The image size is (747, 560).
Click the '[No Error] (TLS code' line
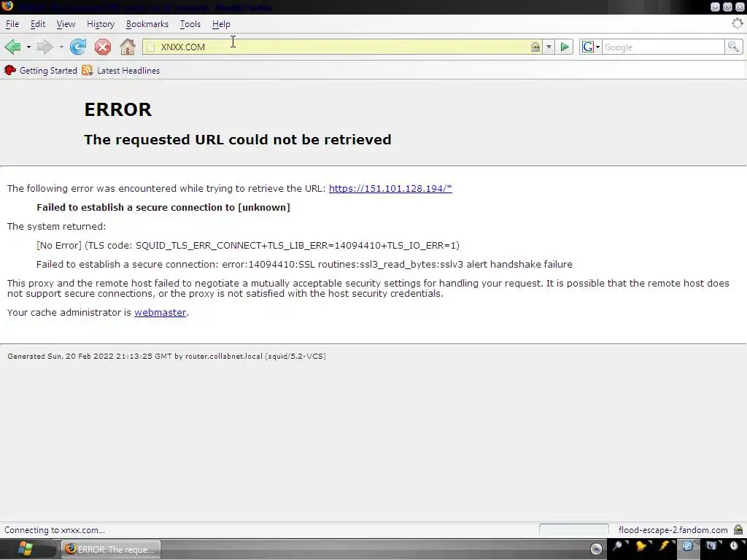coord(248,246)
